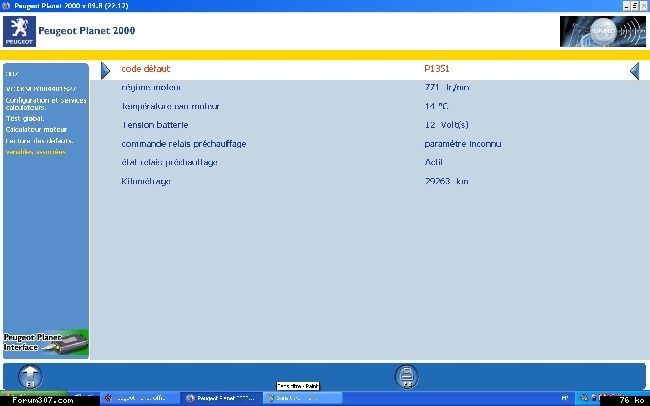Click the Actif status value

coord(434,162)
